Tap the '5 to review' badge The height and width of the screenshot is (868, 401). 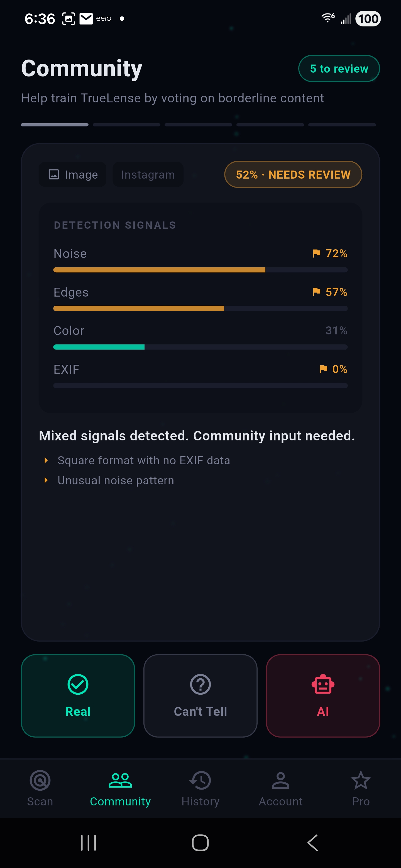click(339, 68)
